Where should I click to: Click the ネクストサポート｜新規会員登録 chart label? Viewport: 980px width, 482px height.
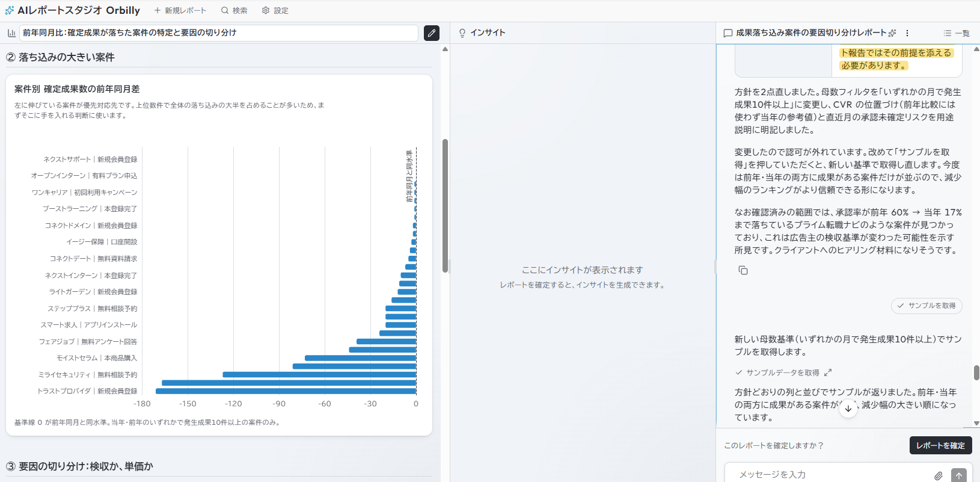click(90, 159)
